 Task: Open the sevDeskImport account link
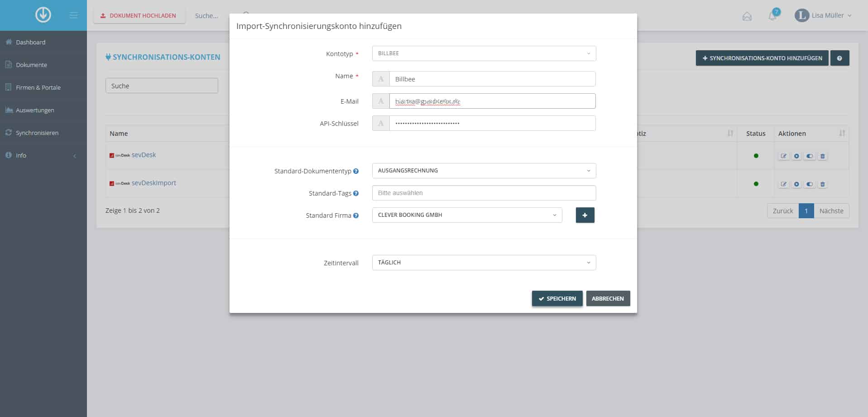(x=153, y=183)
